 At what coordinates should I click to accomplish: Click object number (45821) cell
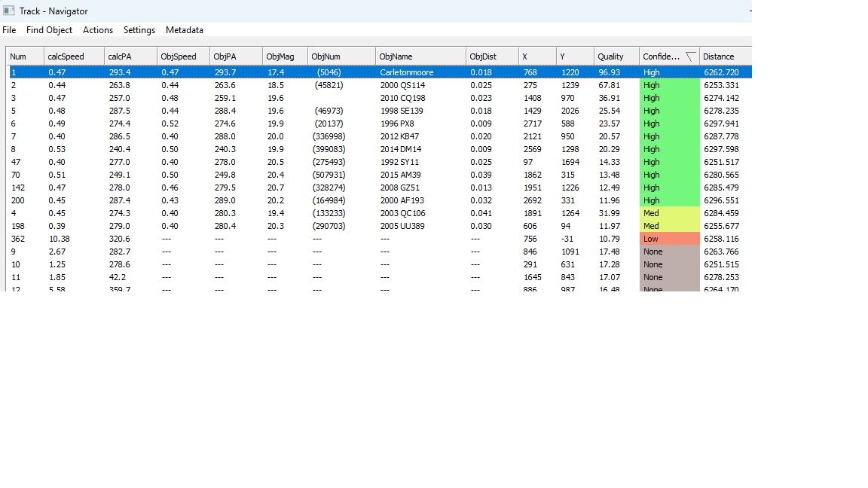(329, 85)
